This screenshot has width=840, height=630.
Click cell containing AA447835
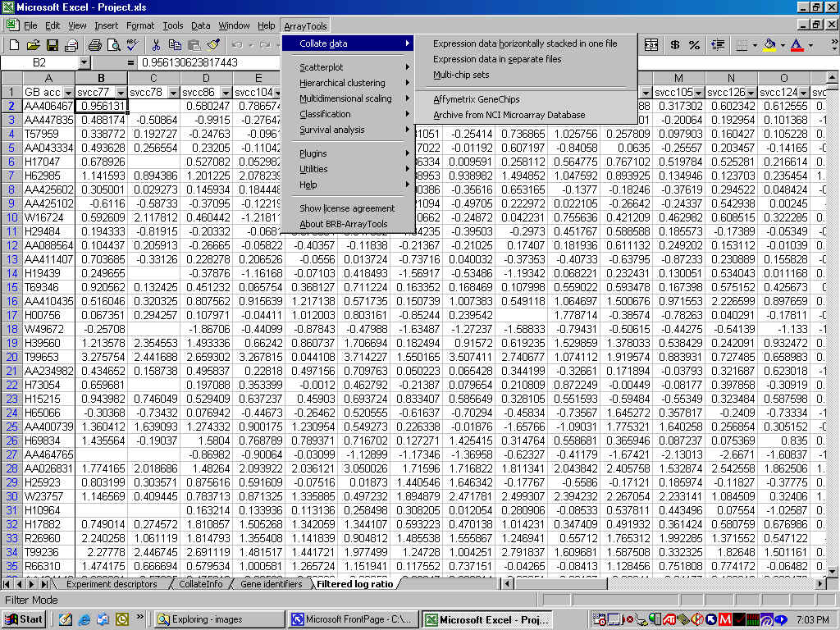click(x=48, y=120)
